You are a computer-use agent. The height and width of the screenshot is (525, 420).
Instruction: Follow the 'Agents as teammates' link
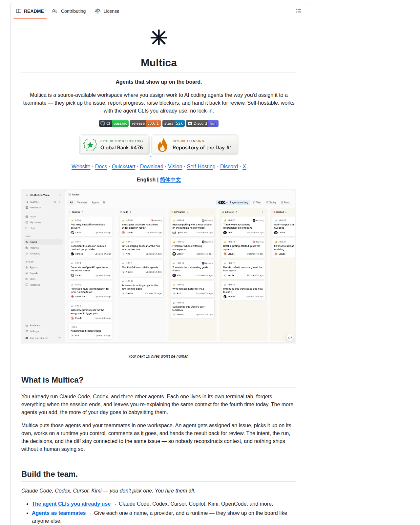point(59,513)
